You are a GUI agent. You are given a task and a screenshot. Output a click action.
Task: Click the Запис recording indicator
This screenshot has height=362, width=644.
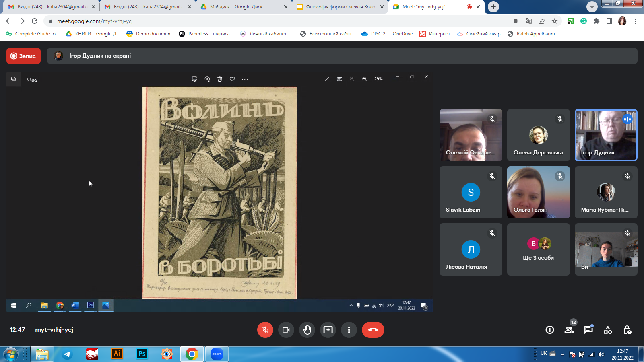coord(23,56)
